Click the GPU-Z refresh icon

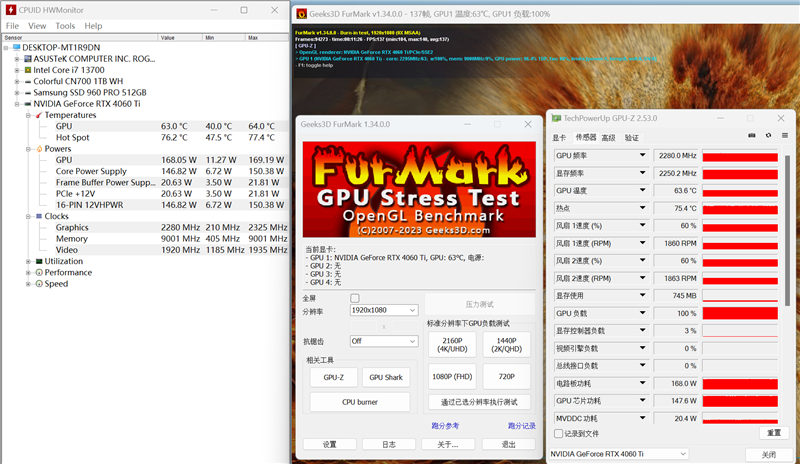click(768, 135)
